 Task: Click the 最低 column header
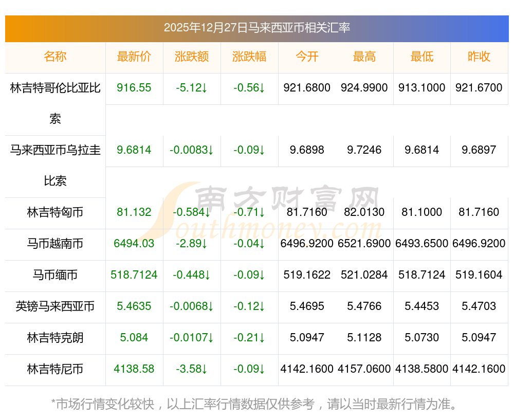[x=422, y=57]
